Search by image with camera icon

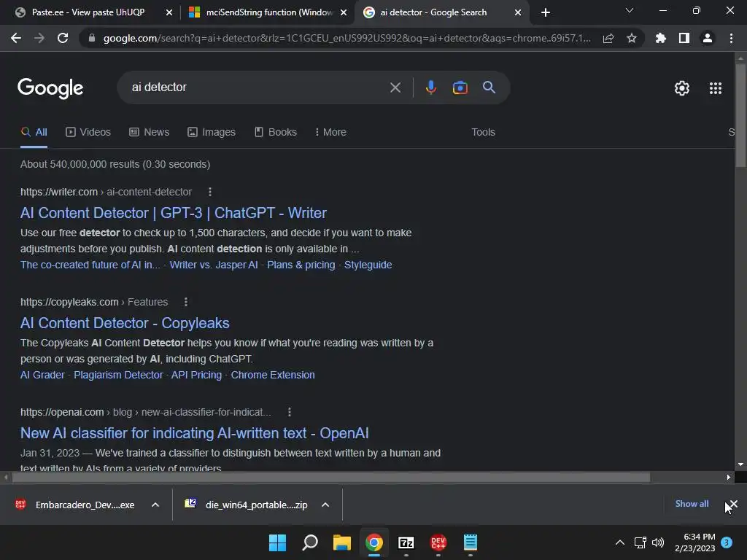(460, 87)
